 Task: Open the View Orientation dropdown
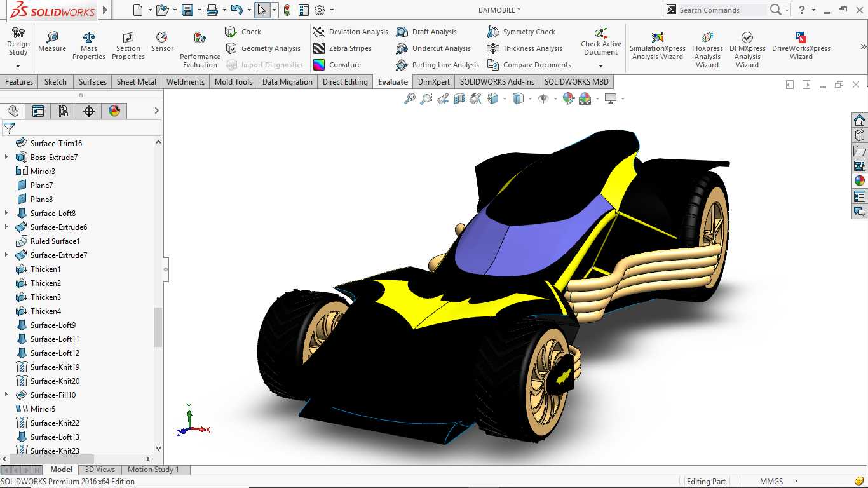(505, 98)
